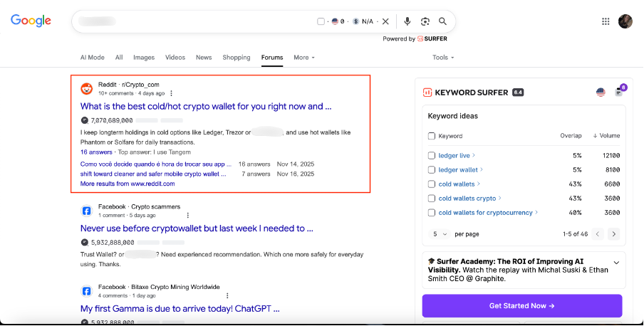The image size is (644, 326).
Task: Tick the checkbox inside the search bar
Action: coord(321,21)
